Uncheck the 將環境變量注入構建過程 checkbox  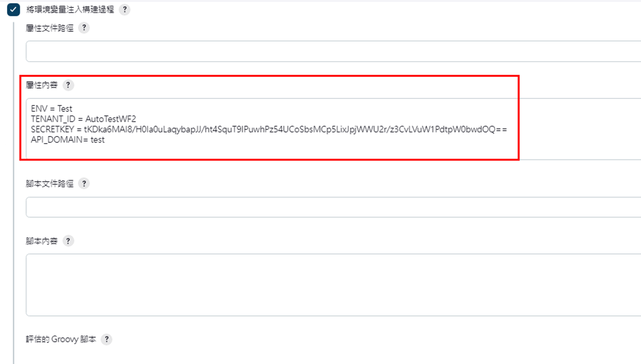pyautogui.click(x=13, y=9)
